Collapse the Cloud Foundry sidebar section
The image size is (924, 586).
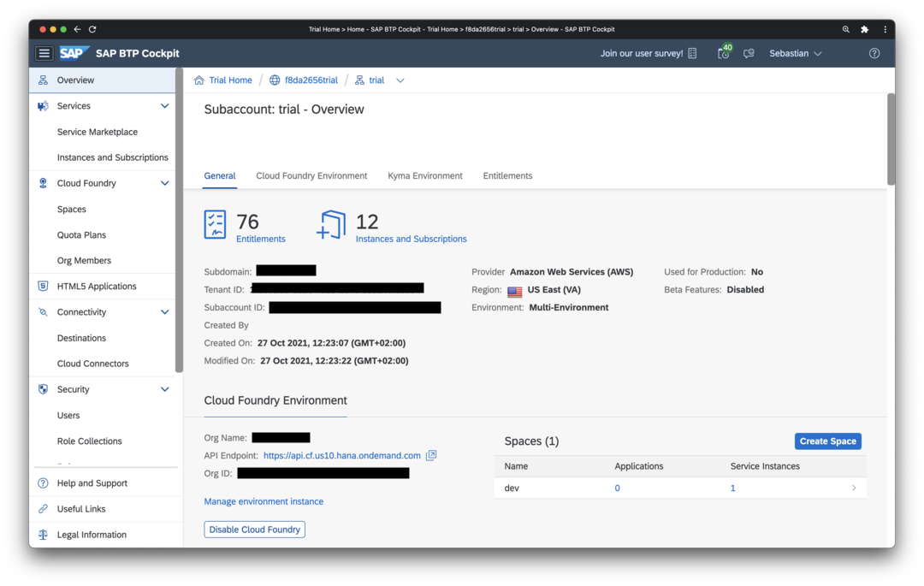165,183
